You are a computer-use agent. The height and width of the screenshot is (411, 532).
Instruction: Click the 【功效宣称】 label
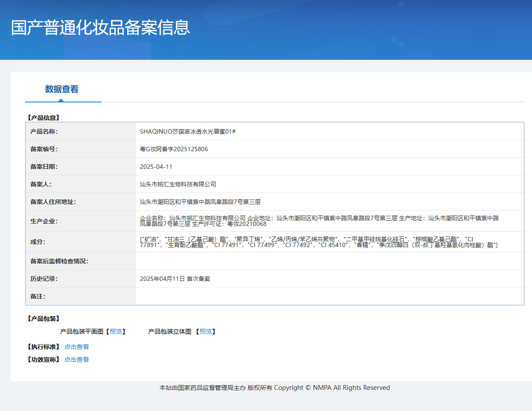43,360
